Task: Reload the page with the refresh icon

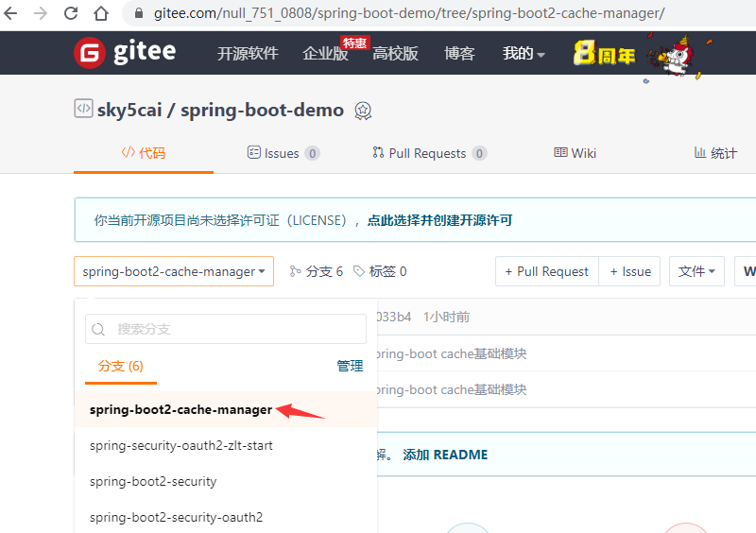Action: point(71,13)
